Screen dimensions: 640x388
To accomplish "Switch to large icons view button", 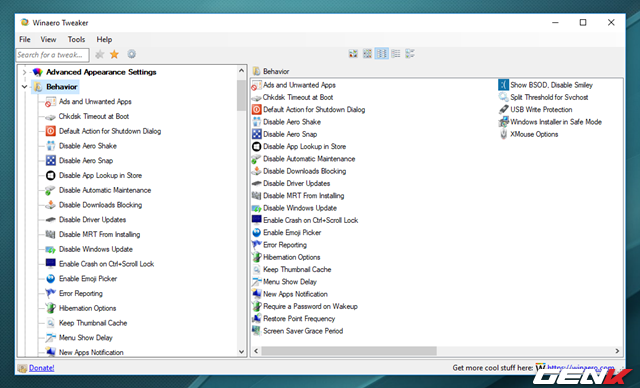I will click(x=353, y=53).
